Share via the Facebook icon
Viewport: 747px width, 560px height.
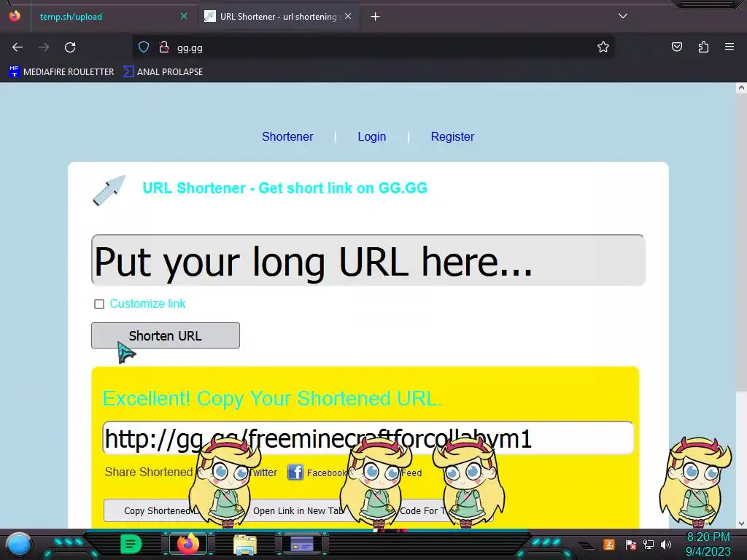[295, 472]
